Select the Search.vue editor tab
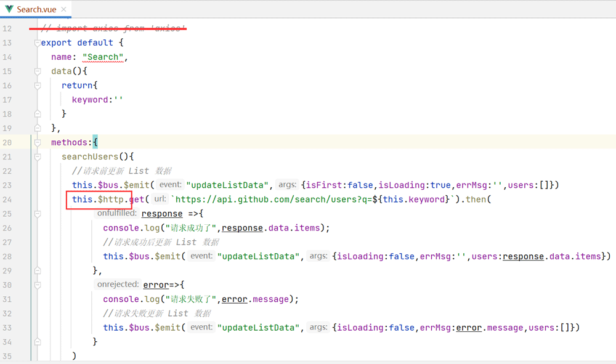 click(36, 9)
